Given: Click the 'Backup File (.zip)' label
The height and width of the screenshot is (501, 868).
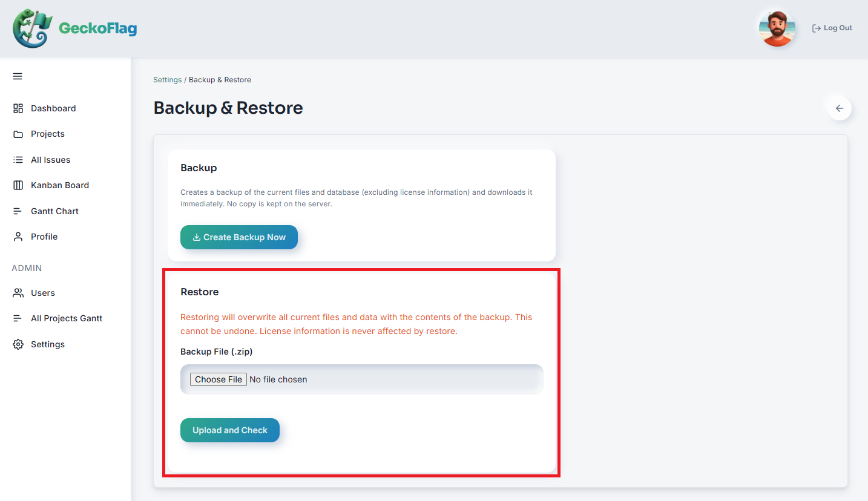Looking at the screenshot, I should pos(217,352).
